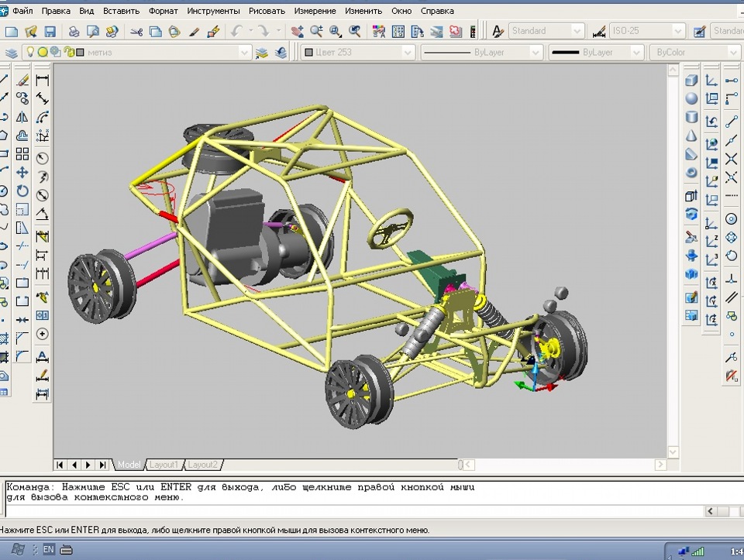Select the Erase tool in Modify toolbar
Screen dimensions: 744x560
[x=22, y=81]
